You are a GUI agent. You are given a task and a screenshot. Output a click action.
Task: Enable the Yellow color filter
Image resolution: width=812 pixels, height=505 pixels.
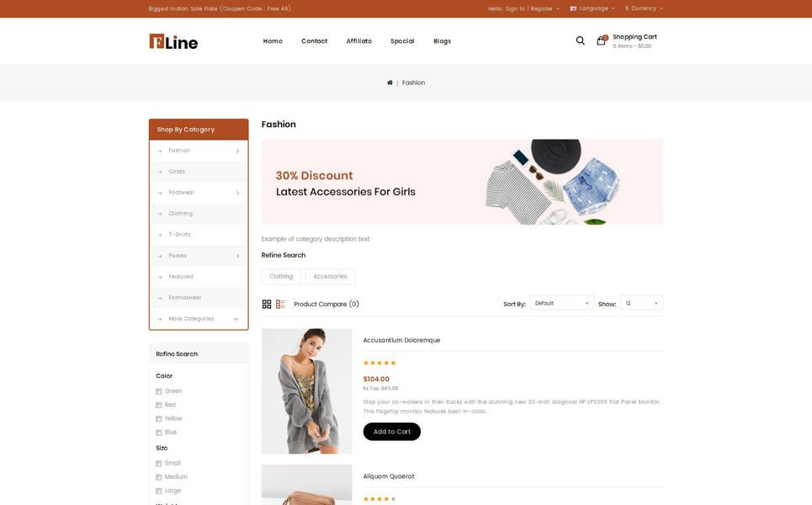coord(158,418)
